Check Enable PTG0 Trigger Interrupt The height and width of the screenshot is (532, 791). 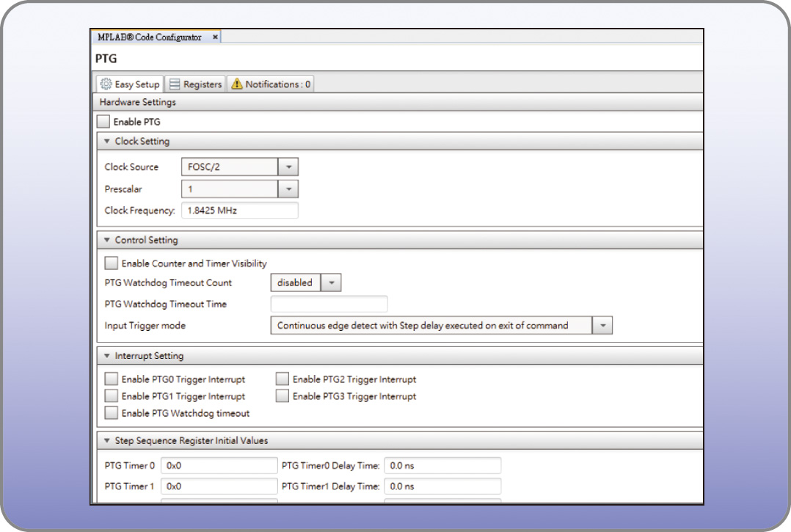(112, 379)
